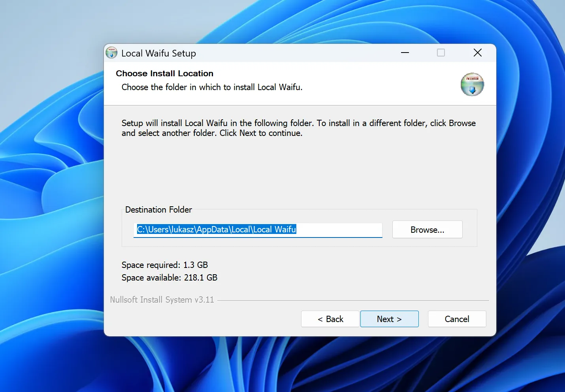Click the disabled maximize button

pyautogui.click(x=441, y=53)
